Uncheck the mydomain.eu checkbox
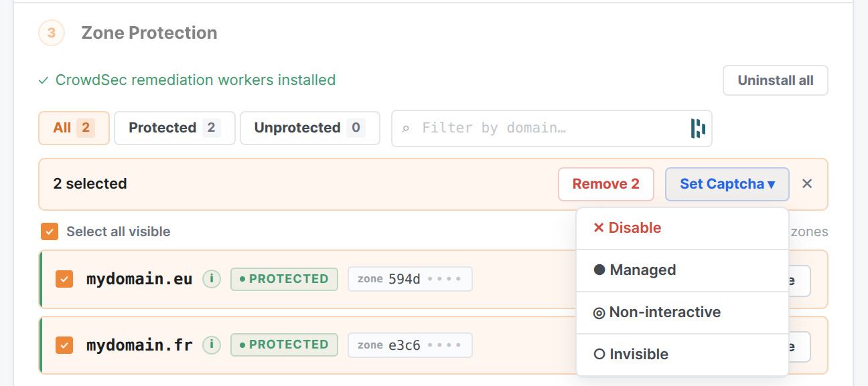The image size is (868, 386). 64,279
